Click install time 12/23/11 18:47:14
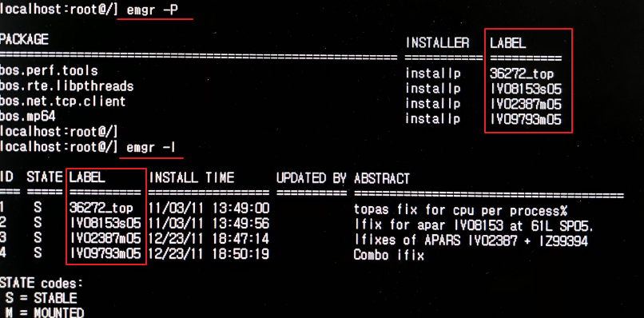 click(209, 239)
